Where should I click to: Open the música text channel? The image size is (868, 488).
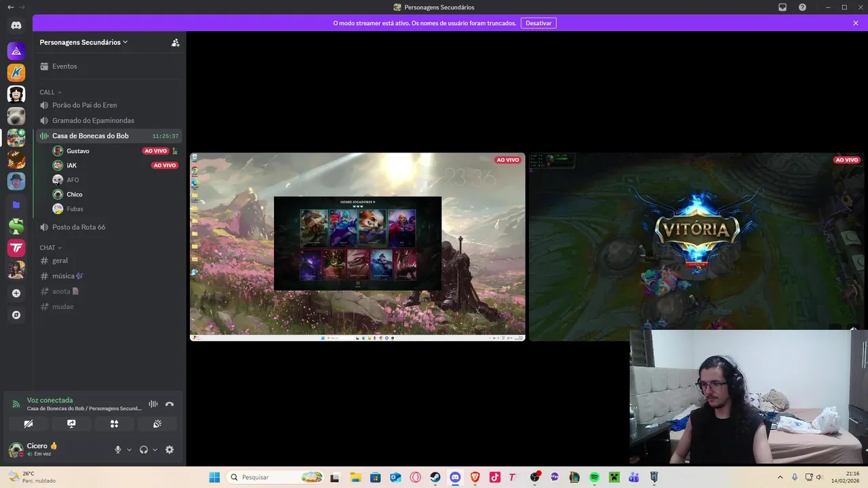(x=108, y=276)
